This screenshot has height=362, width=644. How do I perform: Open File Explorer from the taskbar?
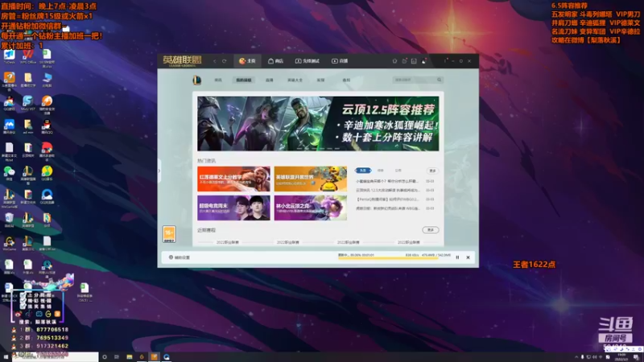click(130, 357)
